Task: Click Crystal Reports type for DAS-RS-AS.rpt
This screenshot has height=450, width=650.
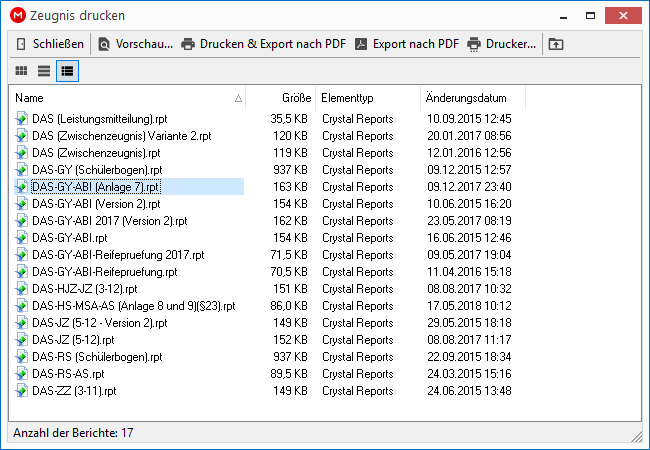Action: click(357, 374)
